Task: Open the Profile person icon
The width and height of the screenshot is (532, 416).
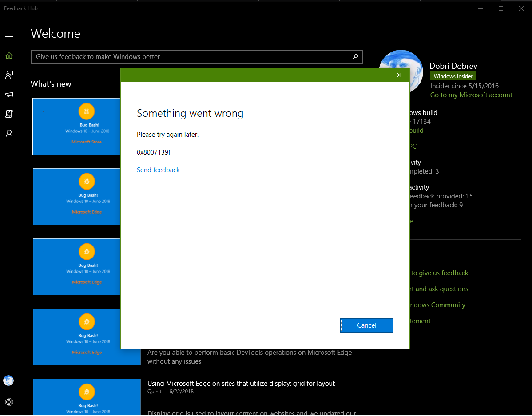Action: (9, 133)
